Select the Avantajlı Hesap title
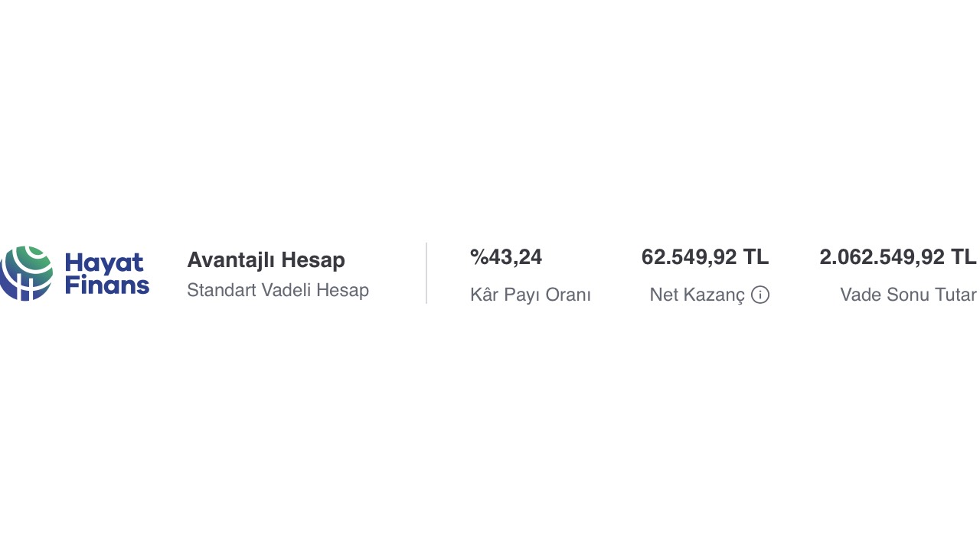The width and height of the screenshot is (980, 551). (266, 260)
